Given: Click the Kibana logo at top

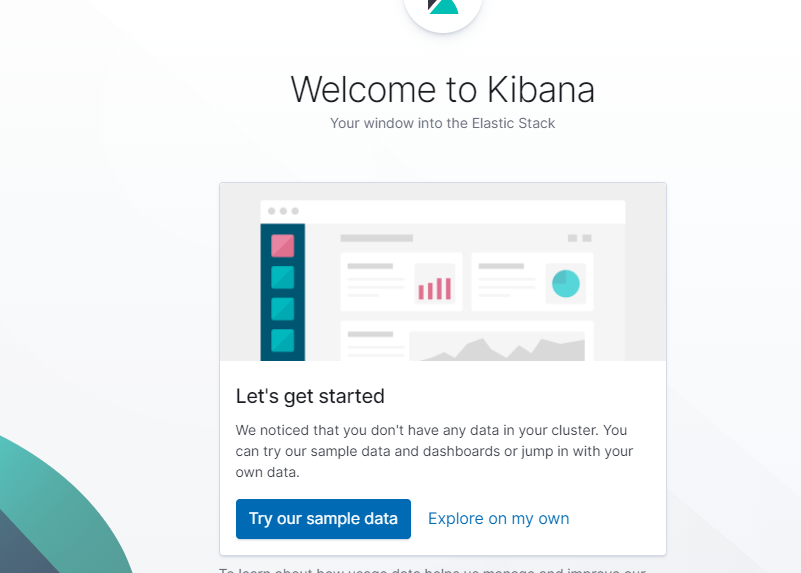Looking at the screenshot, I should [443, 8].
